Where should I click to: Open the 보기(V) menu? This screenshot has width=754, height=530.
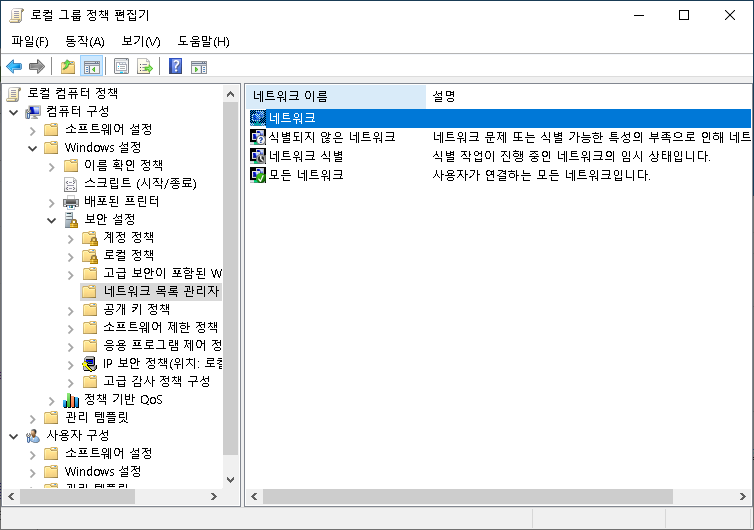141,41
